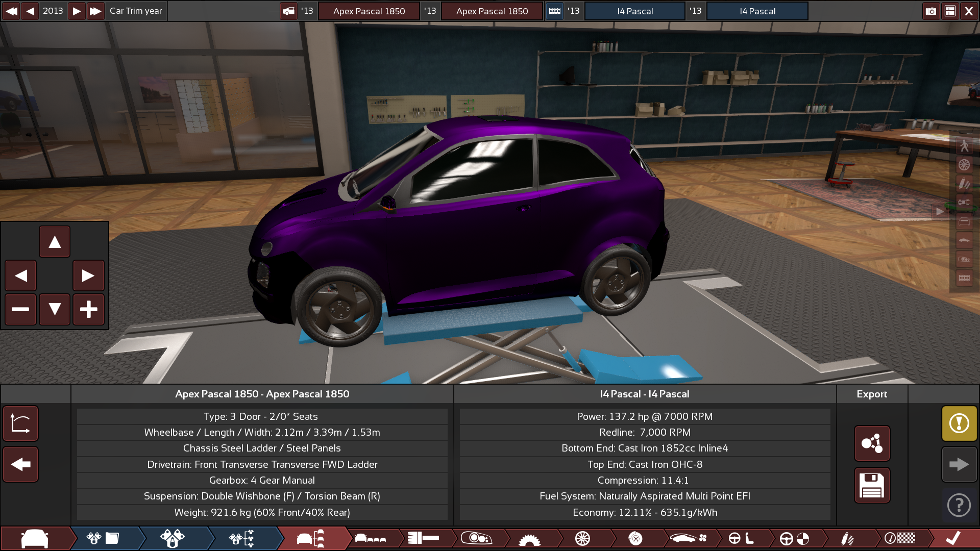
Task: Zoom in using the plus button
Action: tap(88, 309)
